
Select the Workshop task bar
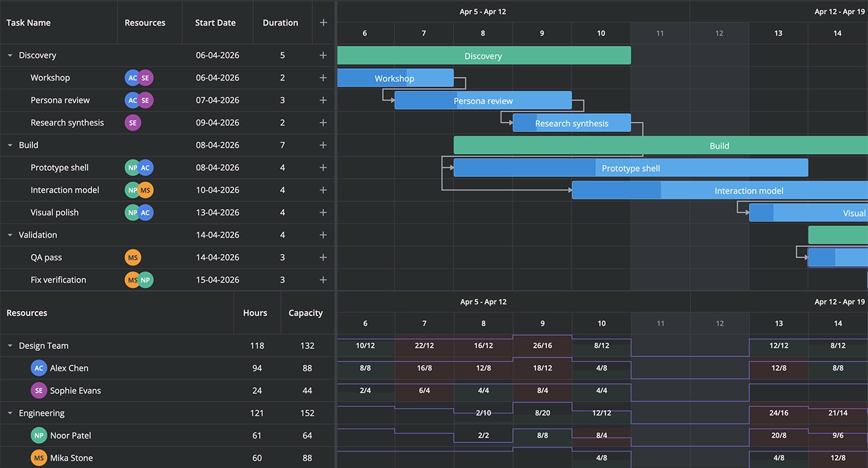click(x=395, y=78)
